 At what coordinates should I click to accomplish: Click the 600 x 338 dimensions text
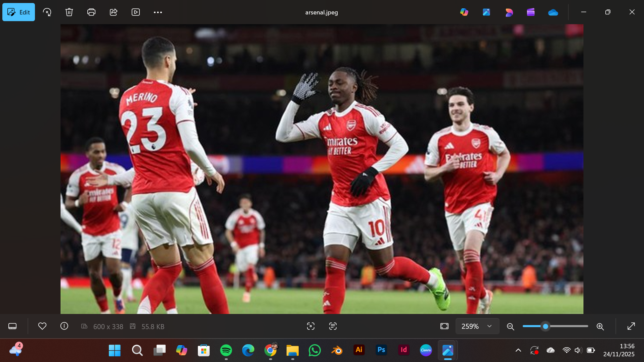point(108,326)
